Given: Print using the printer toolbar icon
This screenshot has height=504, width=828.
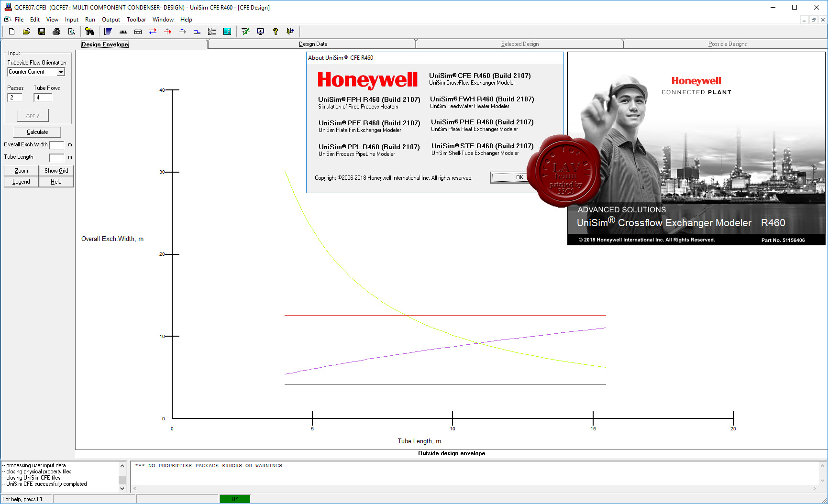Looking at the screenshot, I should 56,32.
